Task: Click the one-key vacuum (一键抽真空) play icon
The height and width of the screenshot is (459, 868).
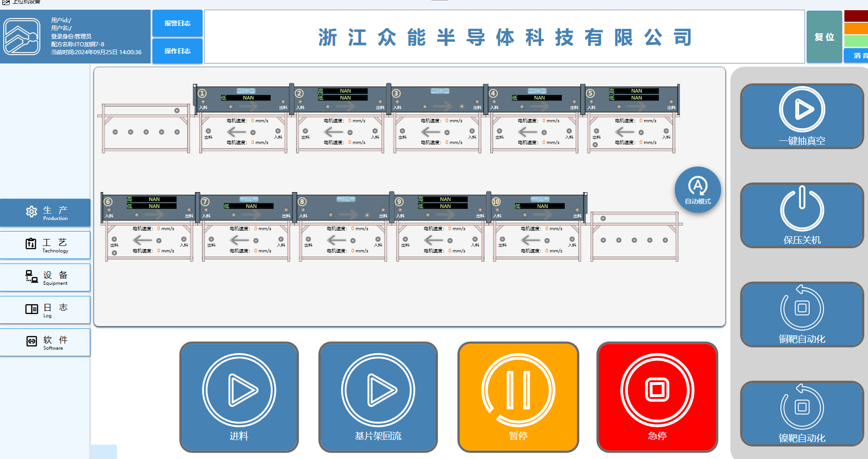Action: [802, 109]
